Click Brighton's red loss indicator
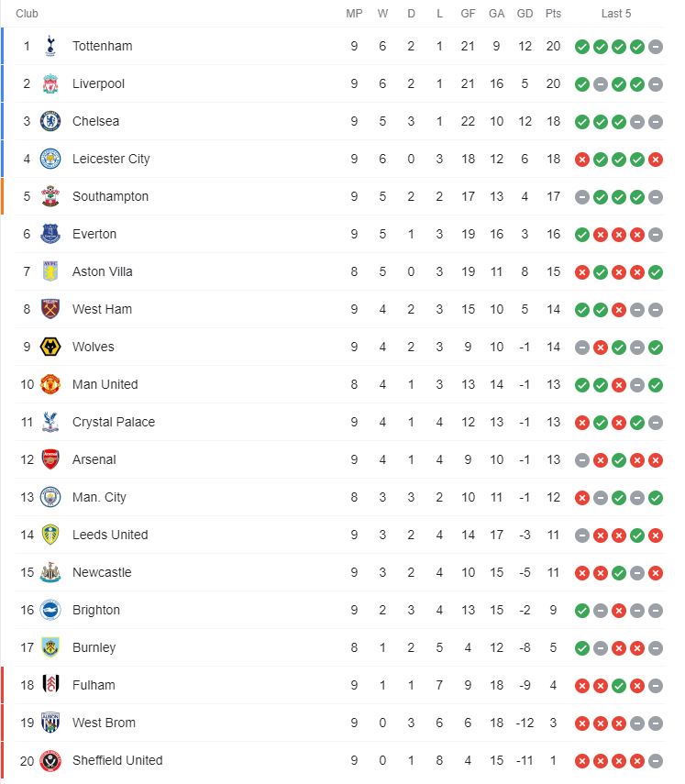The height and width of the screenshot is (784, 685). (619, 611)
